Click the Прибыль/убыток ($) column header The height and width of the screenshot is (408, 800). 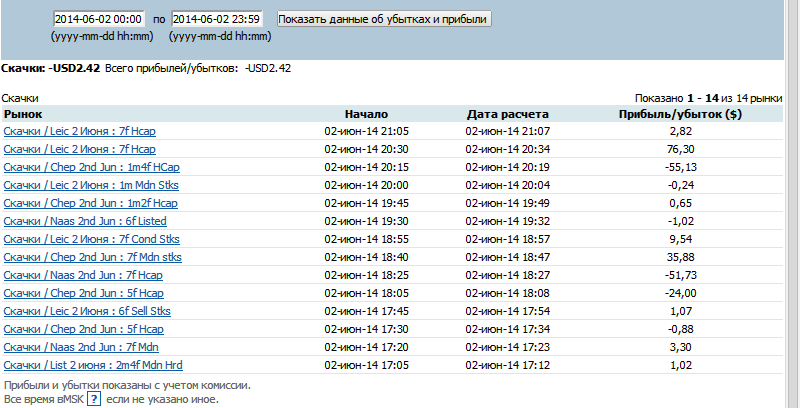680,114
